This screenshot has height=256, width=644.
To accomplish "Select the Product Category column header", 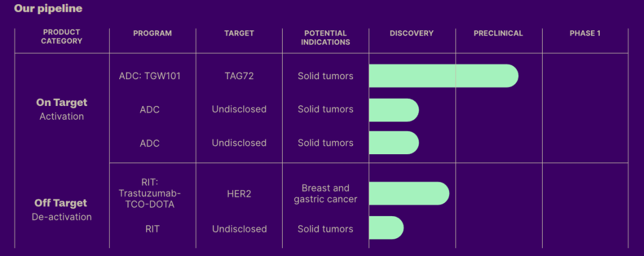I will click(x=61, y=37).
